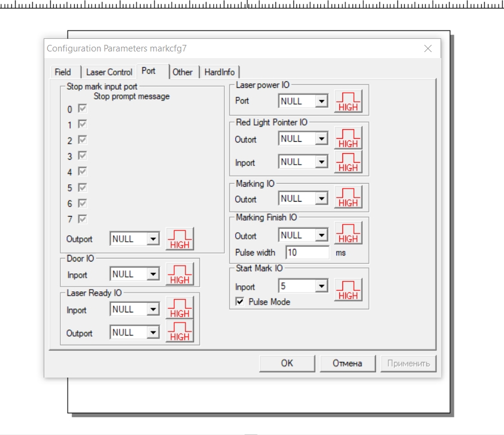Click the Pulse width input field
Image resolution: width=504 pixels, height=435 pixels.
tap(307, 253)
